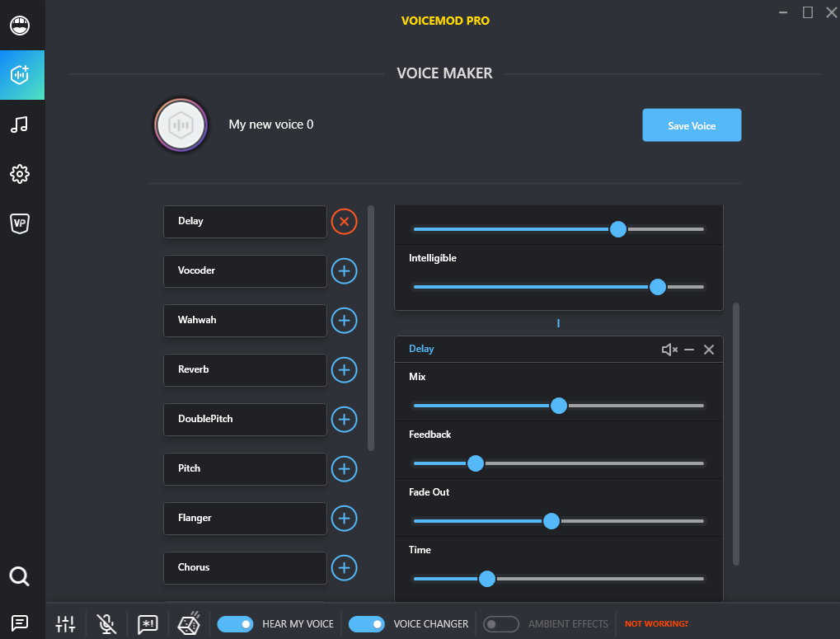Click the Feedback slider handle
Viewport: 840px width, 639px height.
click(475, 463)
